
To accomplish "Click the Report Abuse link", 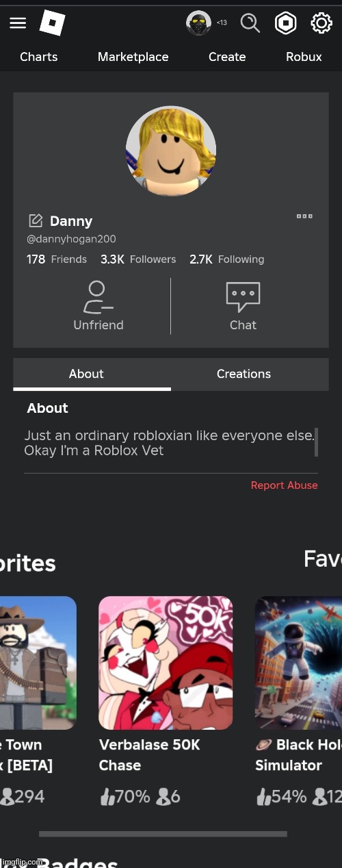I will coord(284,485).
